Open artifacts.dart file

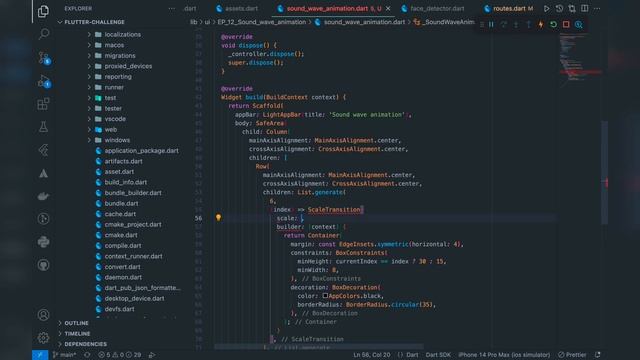[123, 161]
